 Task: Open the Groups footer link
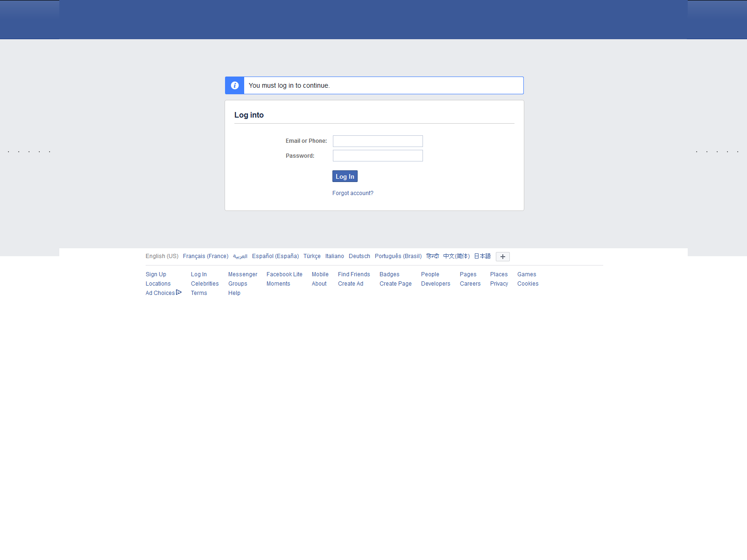tap(238, 284)
